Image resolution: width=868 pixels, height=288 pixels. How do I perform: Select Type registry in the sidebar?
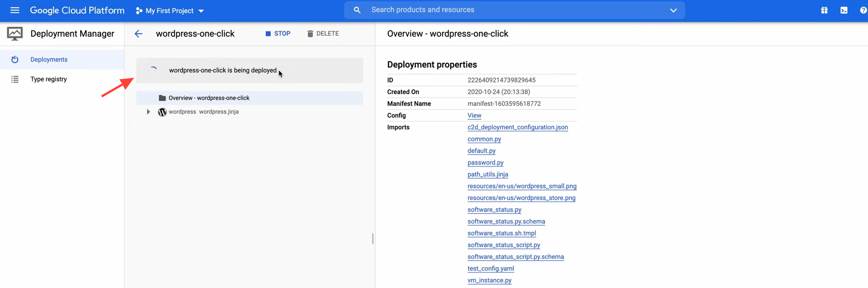(62, 79)
